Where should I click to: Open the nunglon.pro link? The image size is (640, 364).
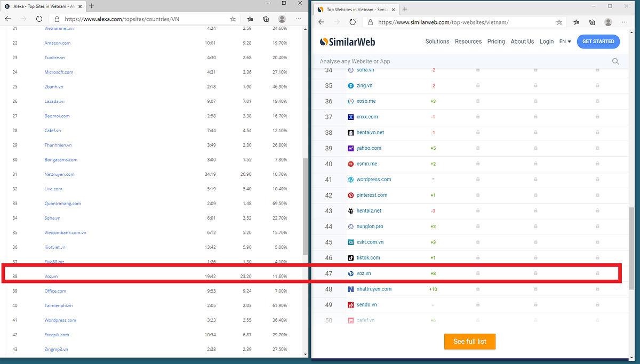370,227
